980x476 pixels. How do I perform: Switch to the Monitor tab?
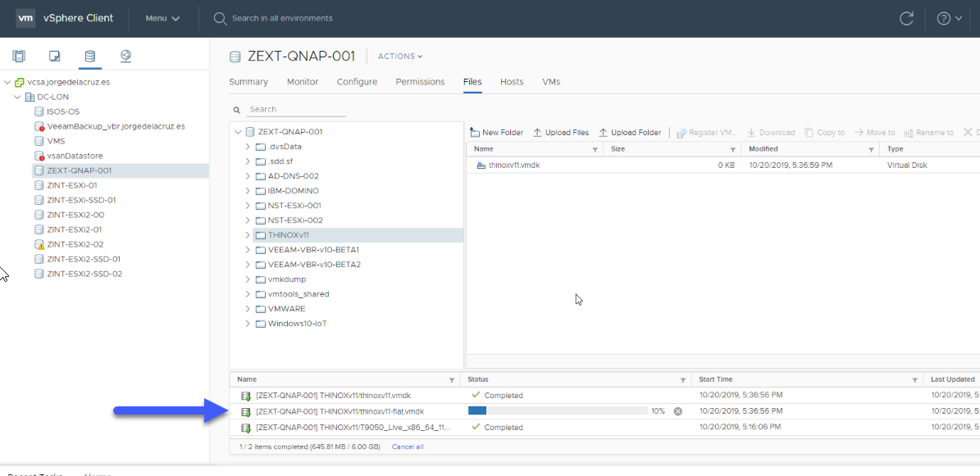tap(303, 82)
